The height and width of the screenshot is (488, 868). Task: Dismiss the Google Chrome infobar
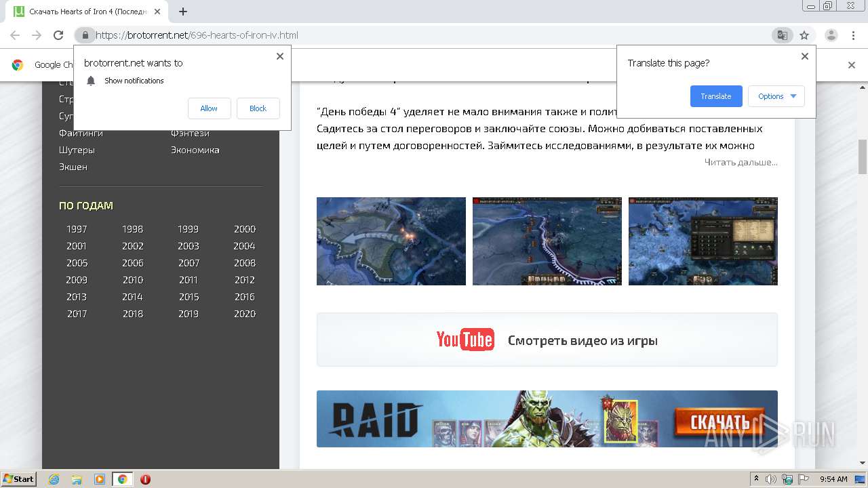[x=852, y=65]
